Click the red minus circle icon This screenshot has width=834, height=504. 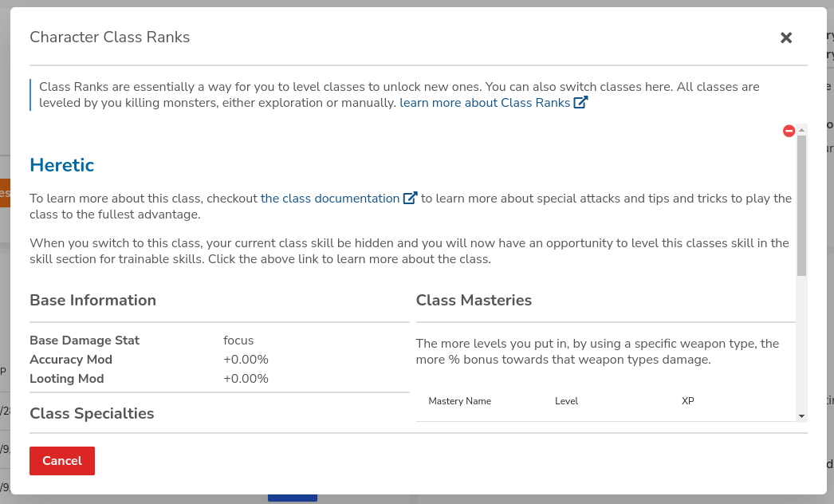(x=789, y=131)
